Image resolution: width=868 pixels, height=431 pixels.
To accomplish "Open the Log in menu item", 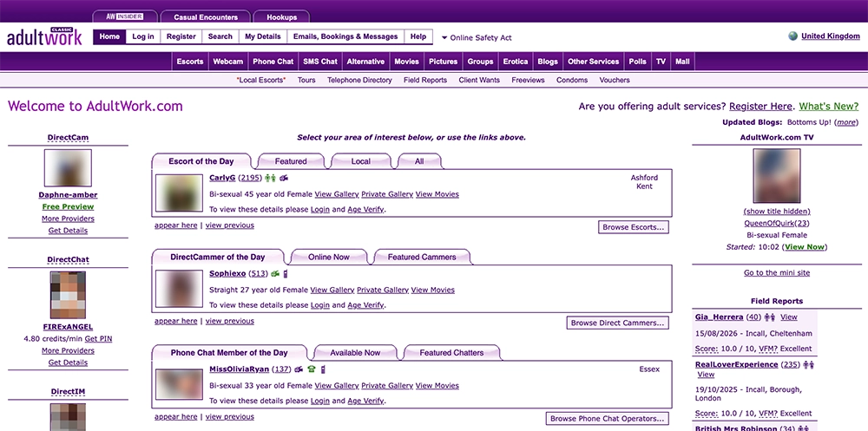I will pyautogui.click(x=143, y=36).
